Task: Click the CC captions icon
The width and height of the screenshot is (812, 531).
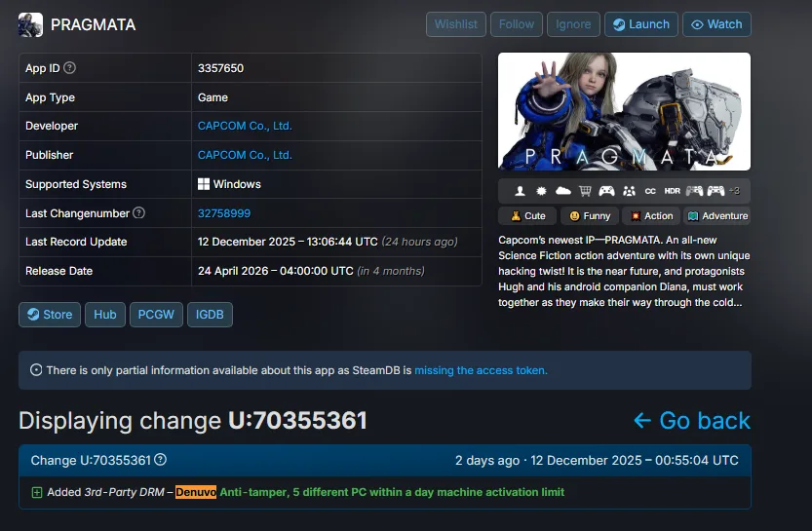Action: (x=650, y=191)
